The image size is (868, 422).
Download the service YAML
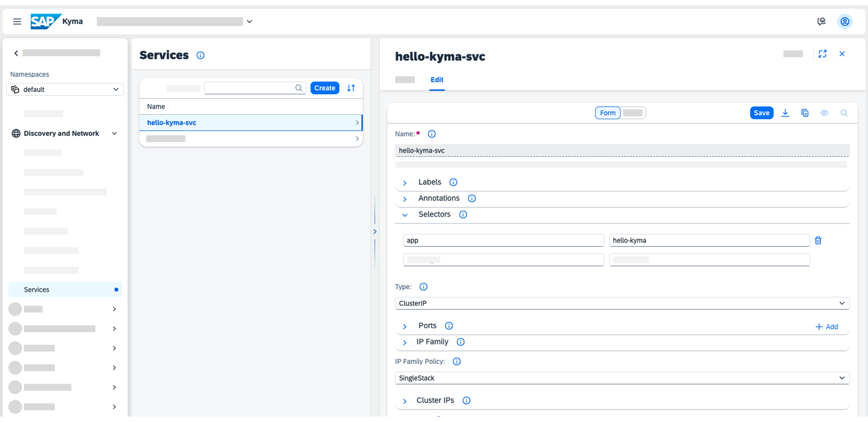tap(785, 113)
